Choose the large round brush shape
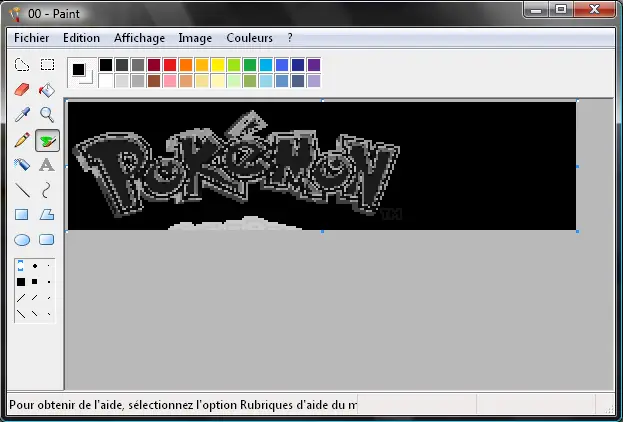This screenshot has height=422, width=623. click(x=21, y=266)
